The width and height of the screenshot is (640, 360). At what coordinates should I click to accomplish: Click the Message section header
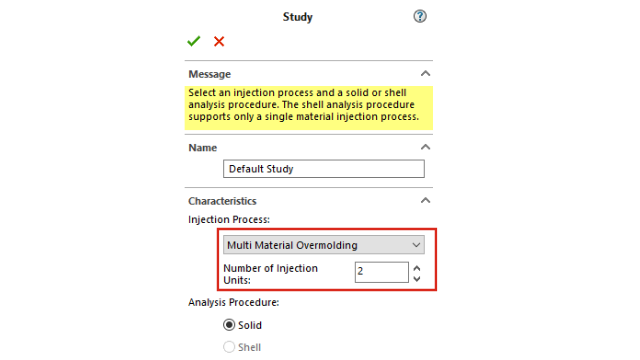tap(210, 74)
